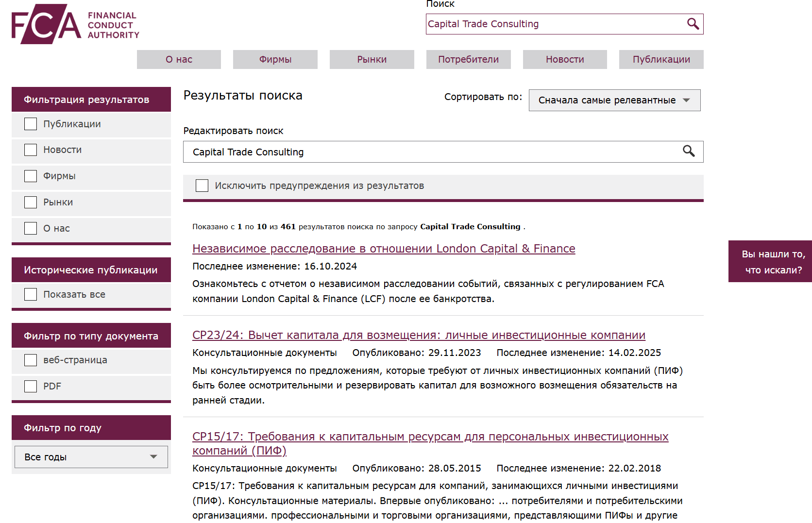This screenshot has width=812, height=523.
Task: Open the 'Потребители' navigation menu
Action: tap(469, 59)
